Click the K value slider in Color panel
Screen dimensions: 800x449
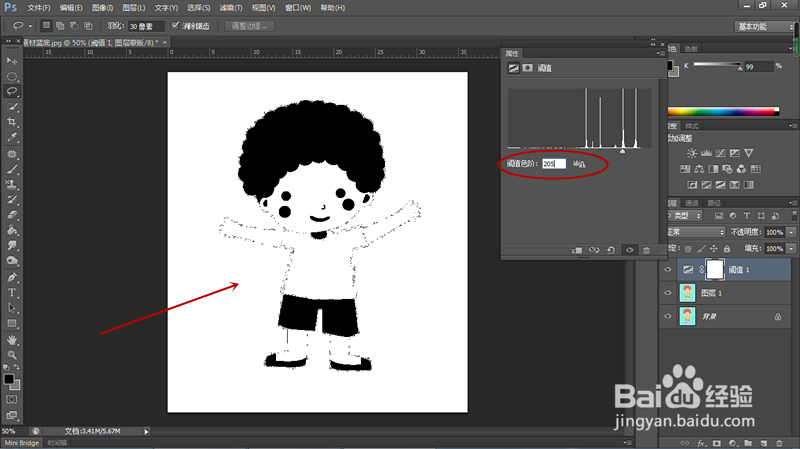740,68
